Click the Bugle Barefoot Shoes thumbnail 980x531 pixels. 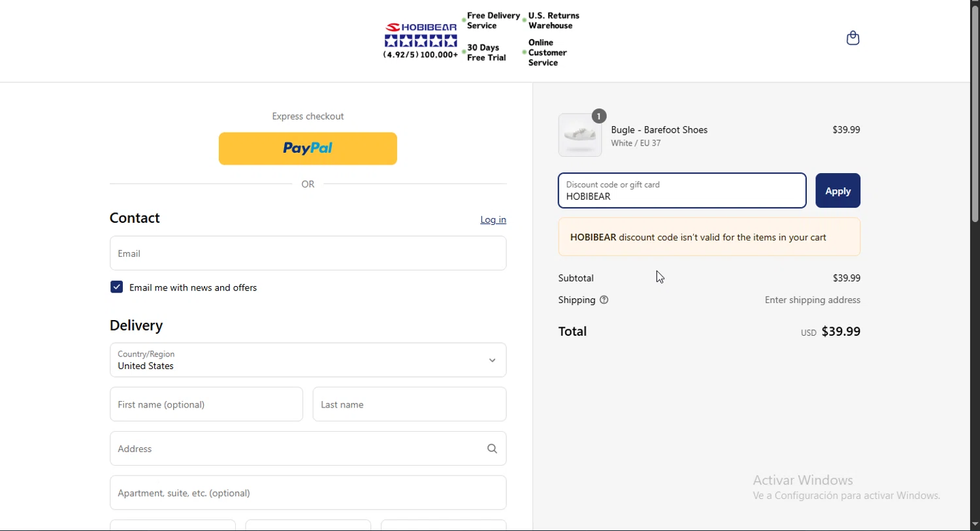[580, 135]
